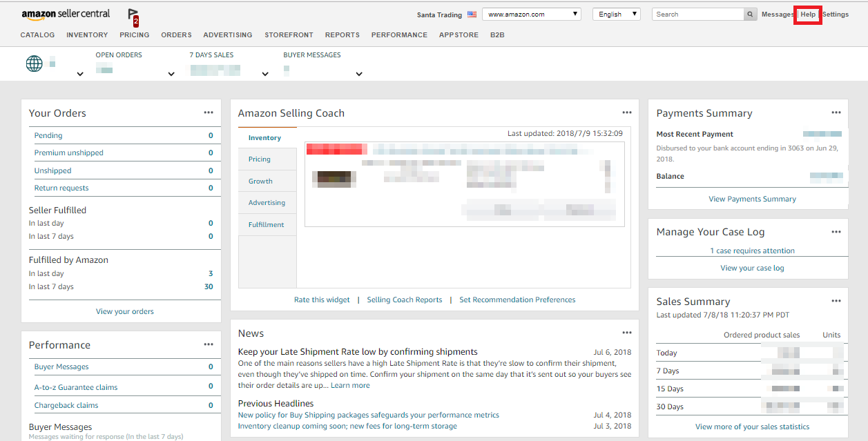
Task: Click View more of your sales statistics
Action: [753, 427]
